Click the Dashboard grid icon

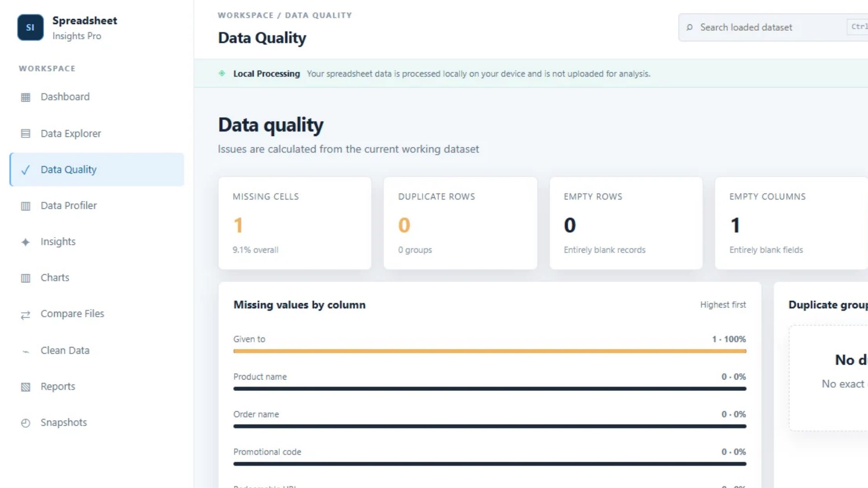26,97
